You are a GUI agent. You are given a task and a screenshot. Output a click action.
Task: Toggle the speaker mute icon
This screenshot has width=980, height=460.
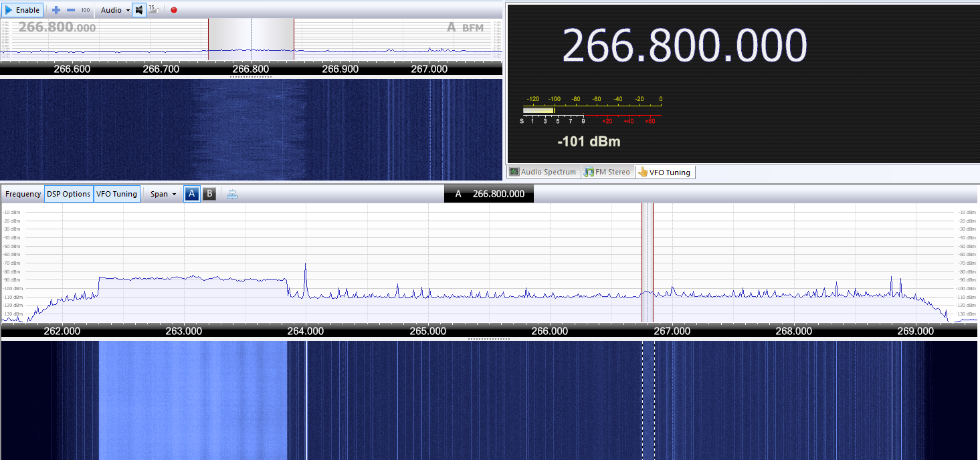(x=139, y=10)
